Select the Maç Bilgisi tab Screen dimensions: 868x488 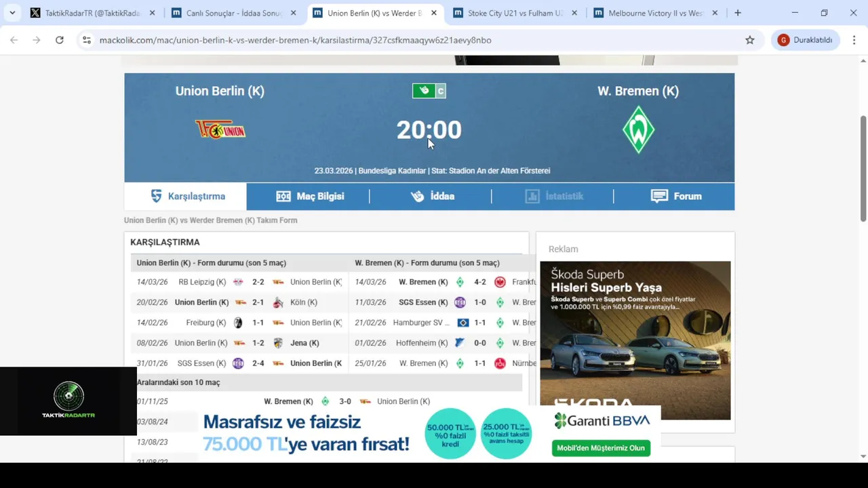(x=309, y=196)
